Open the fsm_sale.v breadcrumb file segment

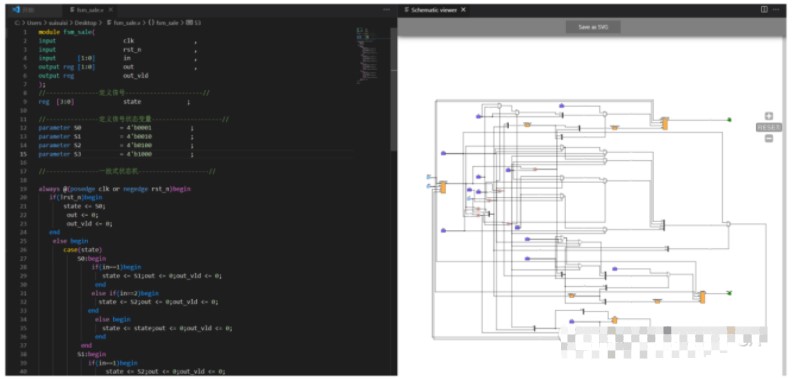(124, 23)
